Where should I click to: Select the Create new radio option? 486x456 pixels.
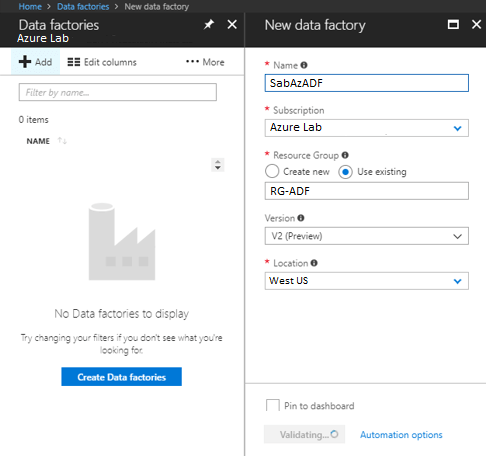[272, 171]
